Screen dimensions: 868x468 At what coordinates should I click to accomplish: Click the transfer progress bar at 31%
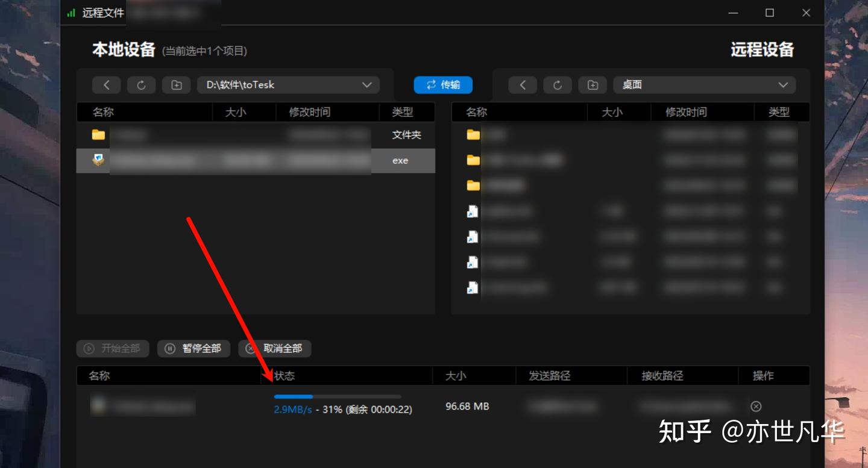point(338,396)
